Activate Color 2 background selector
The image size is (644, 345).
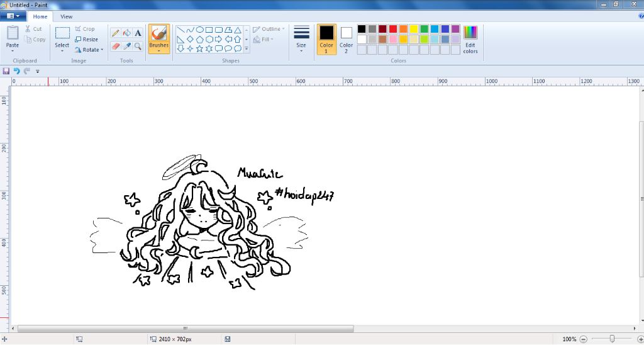tap(347, 39)
